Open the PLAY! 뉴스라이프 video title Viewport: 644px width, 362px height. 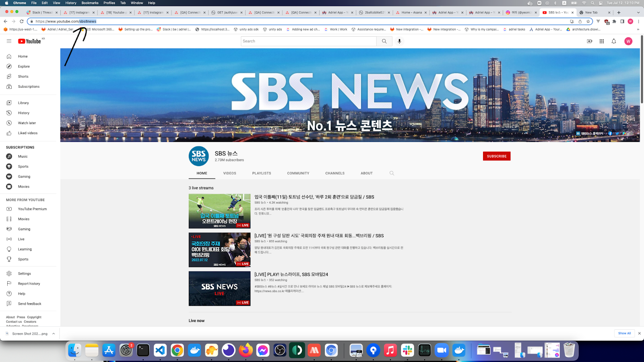[291, 274]
